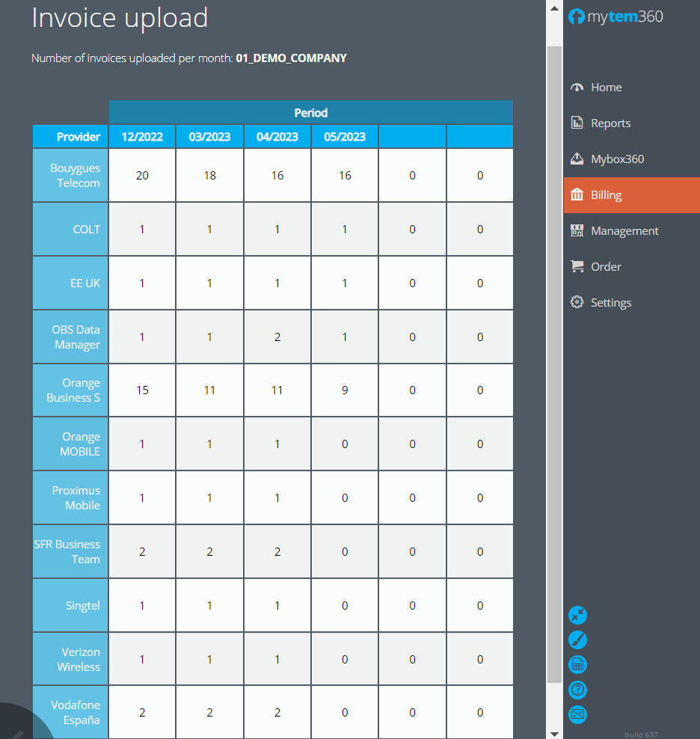Select the COLT provider row label
Viewport: 700px width, 739px height.
tap(71, 229)
